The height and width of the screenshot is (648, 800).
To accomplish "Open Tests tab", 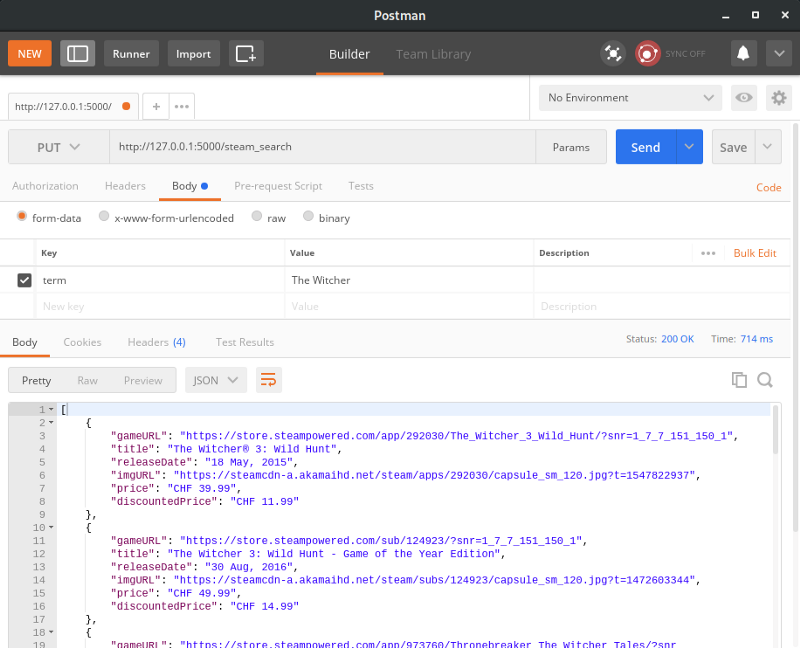I will click(x=361, y=186).
